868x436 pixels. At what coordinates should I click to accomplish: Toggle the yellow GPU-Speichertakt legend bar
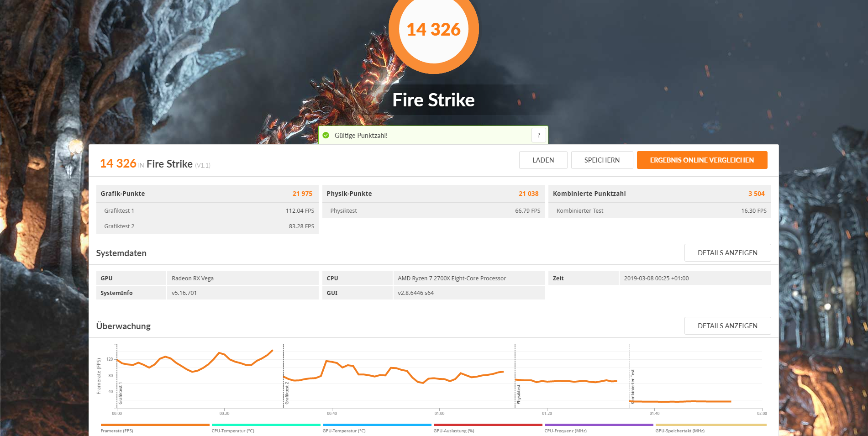coord(710,425)
